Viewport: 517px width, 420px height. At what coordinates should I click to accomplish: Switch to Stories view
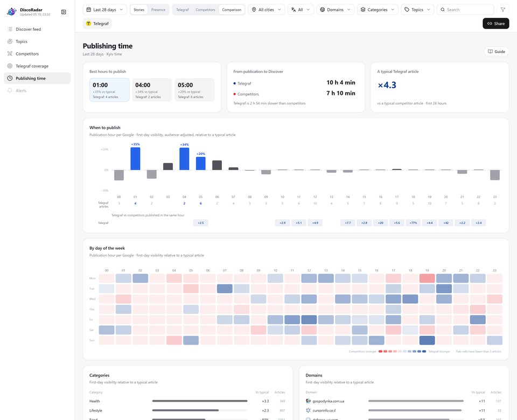point(139,10)
